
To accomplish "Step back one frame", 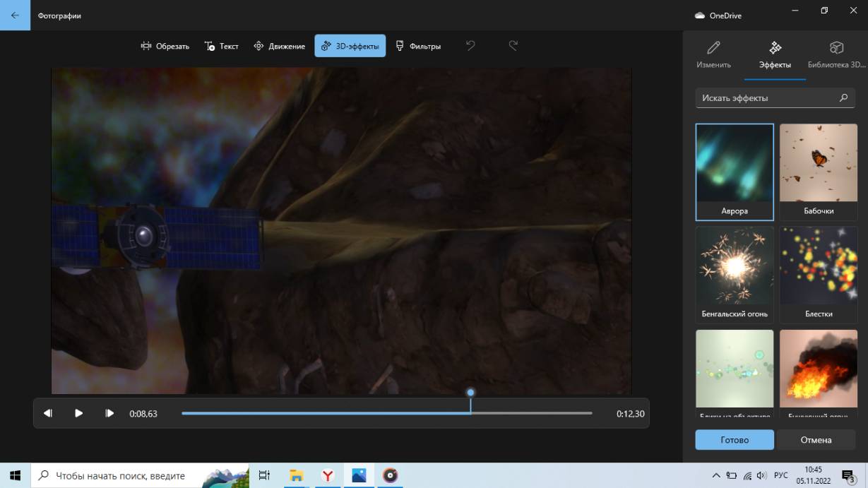I will point(48,413).
